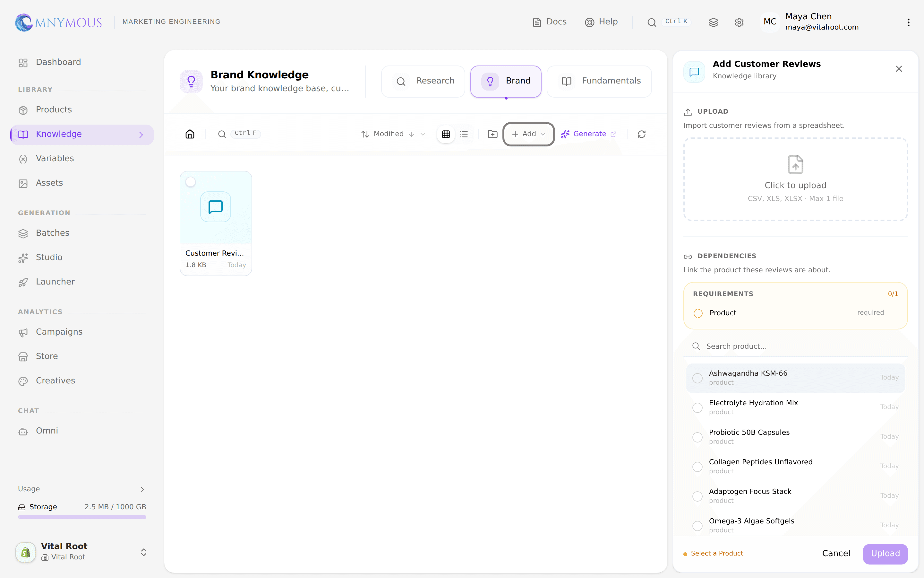The image size is (924, 578).
Task: Select Knowledge in the sidebar
Action: coord(82,135)
